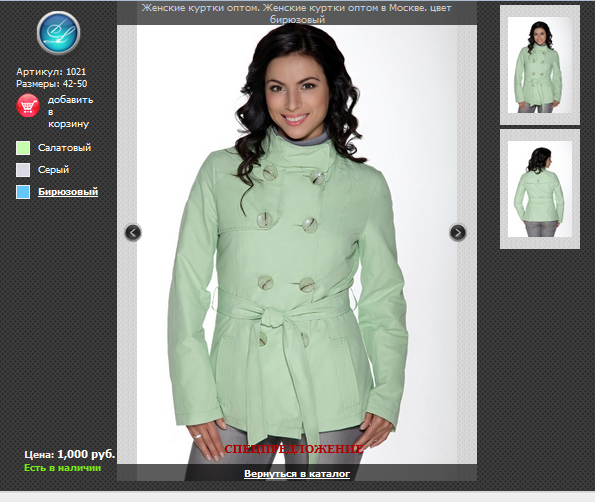This screenshot has height=502, width=595.
Task: Open the front view jacket thumbnail
Action: pyautogui.click(x=540, y=65)
